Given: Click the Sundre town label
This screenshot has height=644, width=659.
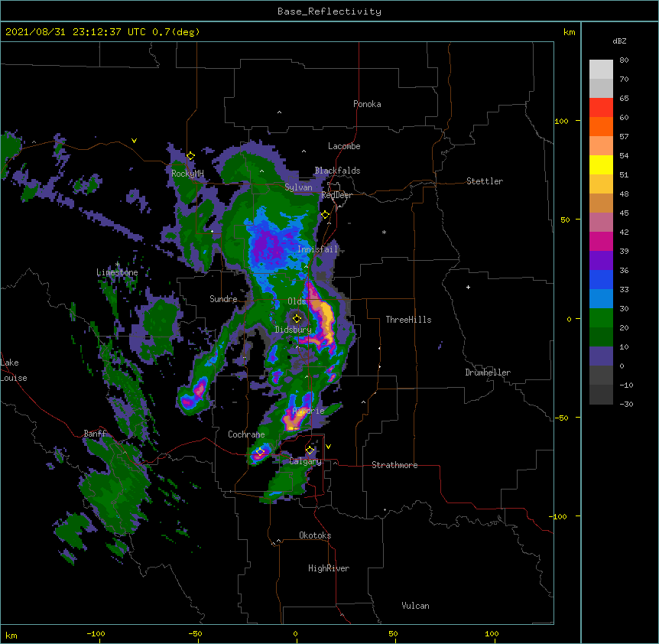Looking at the screenshot, I should (x=223, y=299).
